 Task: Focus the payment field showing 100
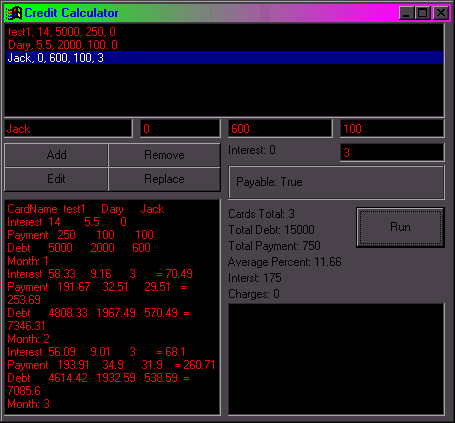click(392, 129)
